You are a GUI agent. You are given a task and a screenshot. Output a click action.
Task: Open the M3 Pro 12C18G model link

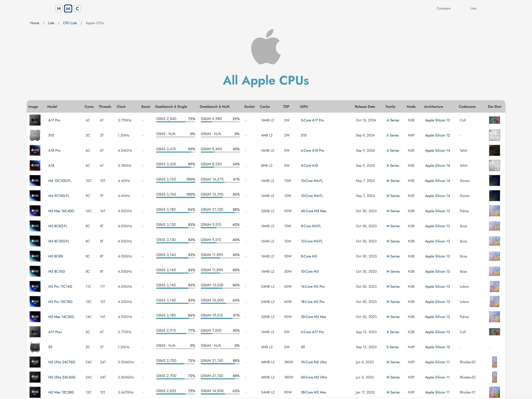(60, 302)
